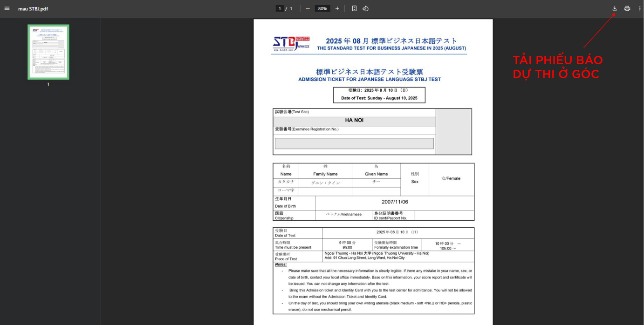Image resolution: width=644 pixels, height=325 pixels.
Task: Click the 'ID card/Pasport No.' label
Action: coord(391,218)
